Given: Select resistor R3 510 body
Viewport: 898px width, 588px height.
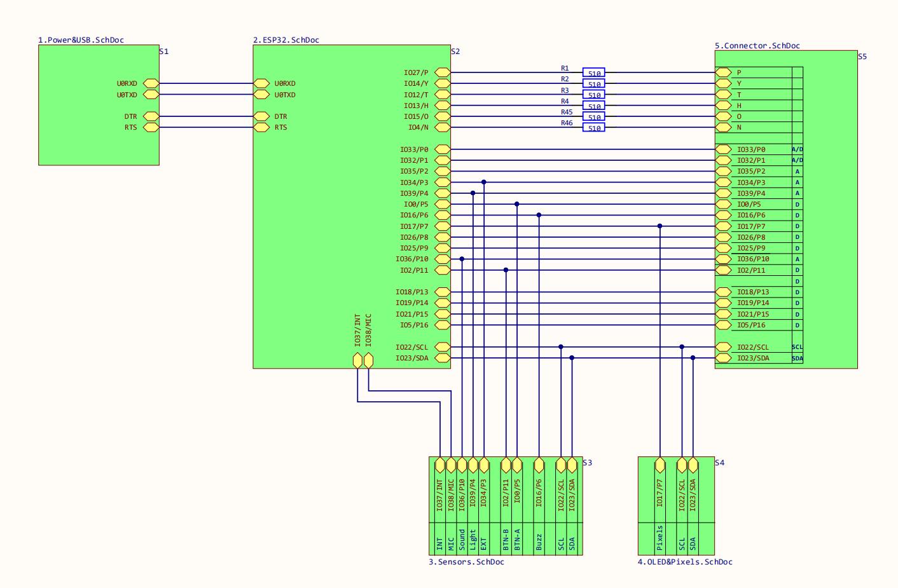Looking at the screenshot, I should 594,94.
